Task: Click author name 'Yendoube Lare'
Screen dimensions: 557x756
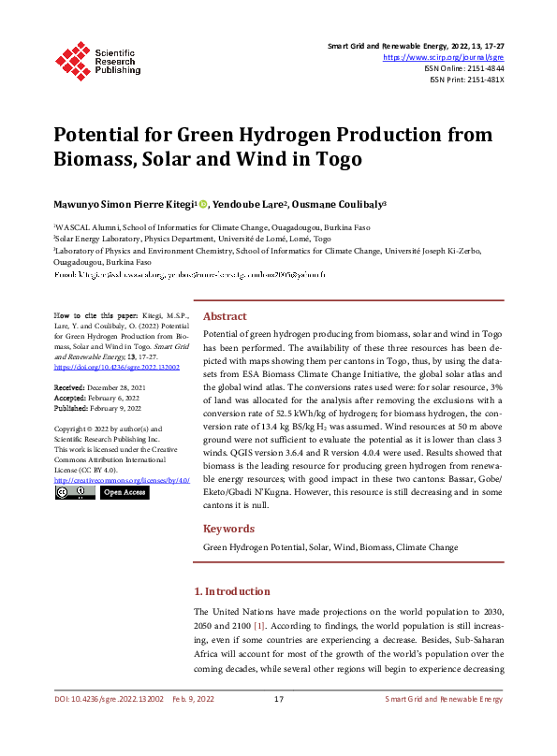Action: tap(248, 204)
